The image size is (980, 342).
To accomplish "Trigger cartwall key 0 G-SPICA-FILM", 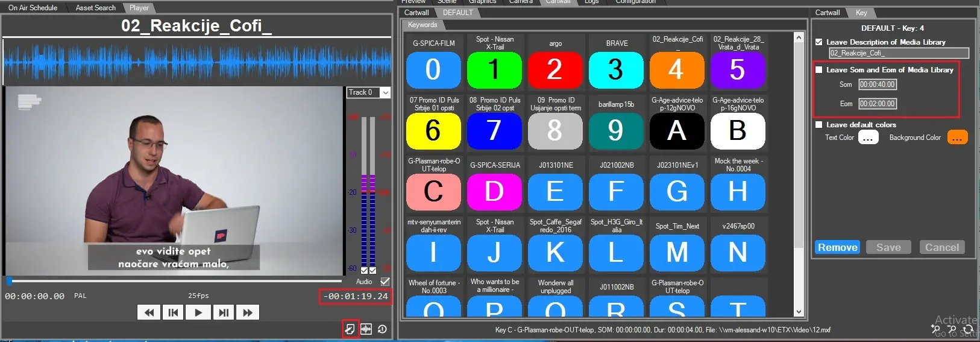I will click(x=433, y=70).
